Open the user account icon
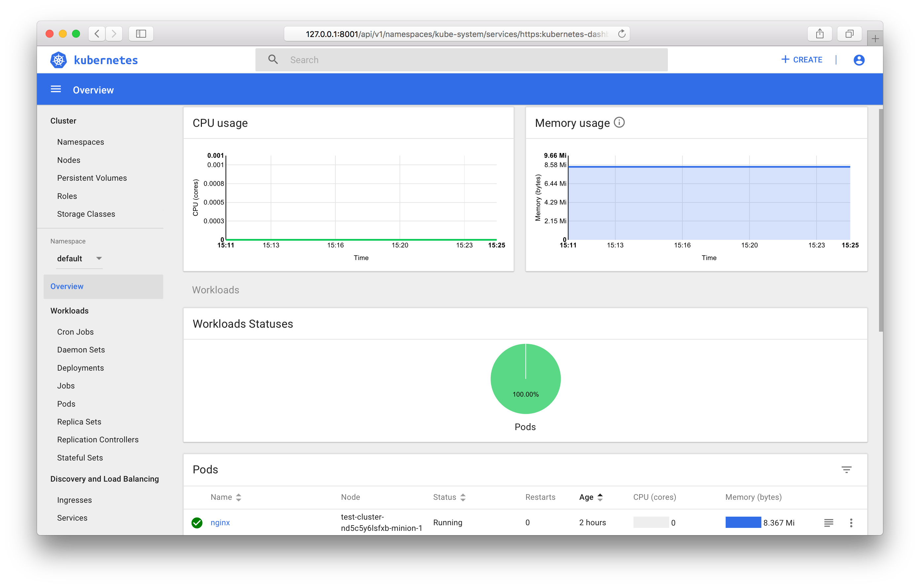This screenshot has width=920, height=588. [x=859, y=60]
